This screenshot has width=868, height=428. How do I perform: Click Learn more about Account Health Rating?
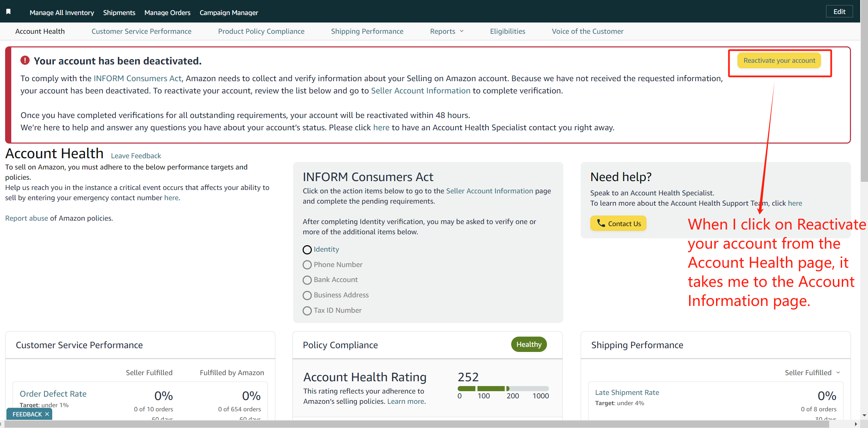[x=406, y=401]
